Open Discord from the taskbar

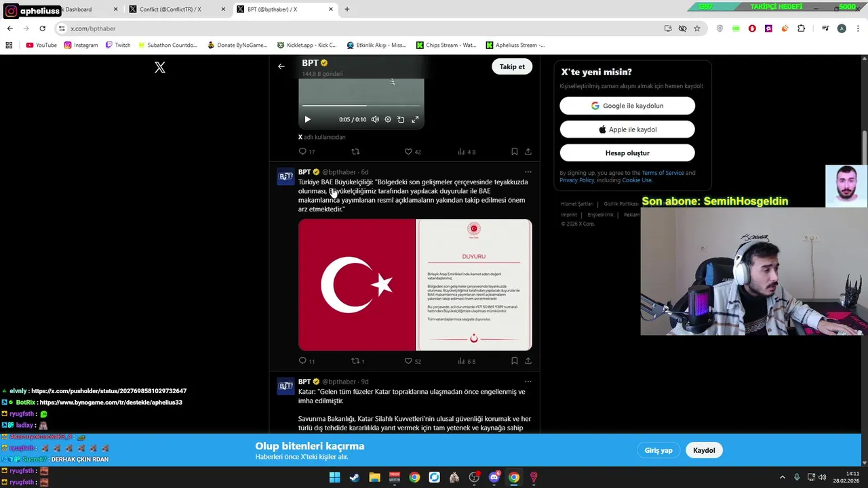(x=494, y=477)
